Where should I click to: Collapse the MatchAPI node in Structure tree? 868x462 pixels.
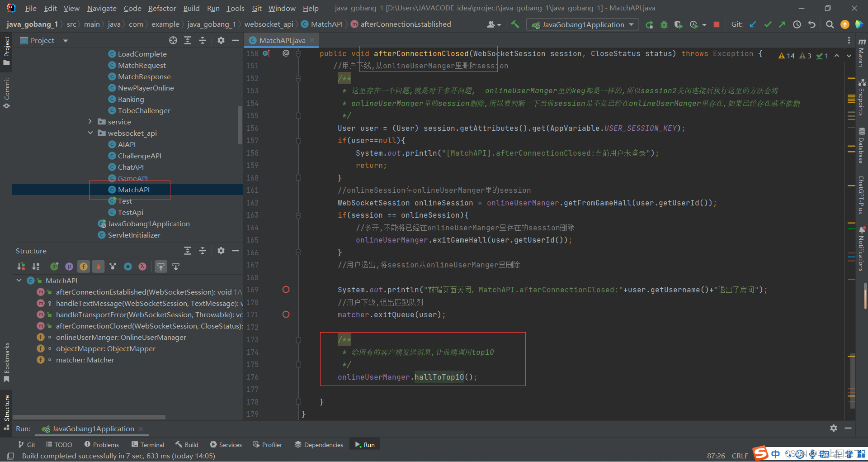(x=19, y=281)
